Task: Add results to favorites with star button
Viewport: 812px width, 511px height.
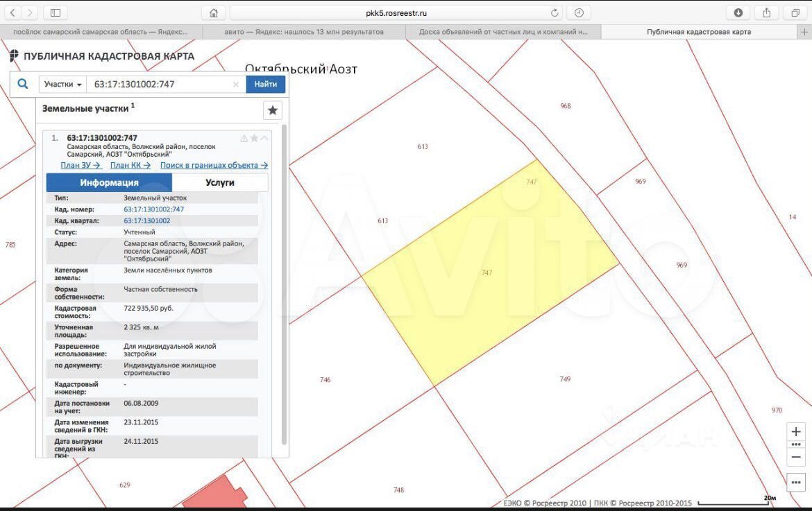Action: 272,110
